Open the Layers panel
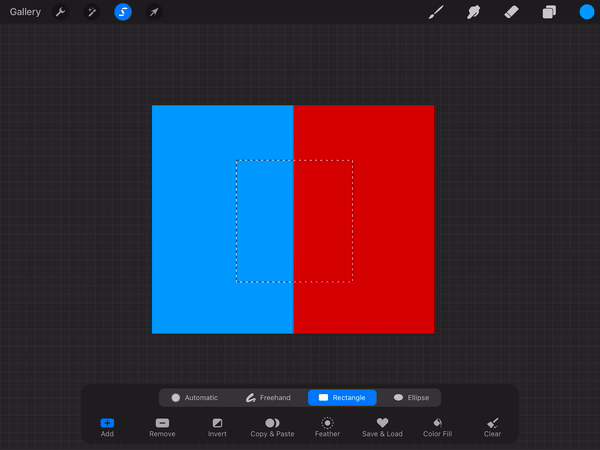The height and width of the screenshot is (450, 600). (x=549, y=12)
